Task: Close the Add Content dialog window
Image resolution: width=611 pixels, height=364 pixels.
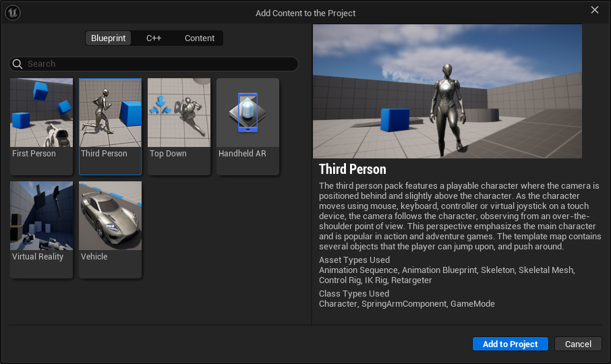Action: (595, 10)
